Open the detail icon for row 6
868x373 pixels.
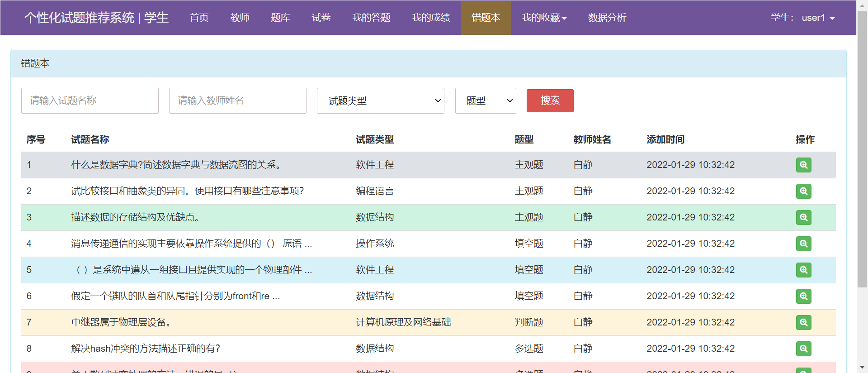tap(803, 296)
